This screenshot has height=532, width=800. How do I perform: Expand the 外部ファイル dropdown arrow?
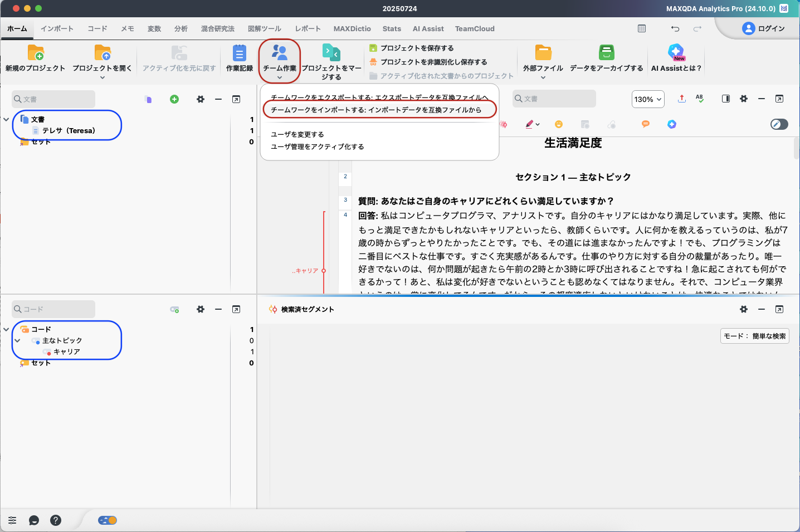coord(543,77)
